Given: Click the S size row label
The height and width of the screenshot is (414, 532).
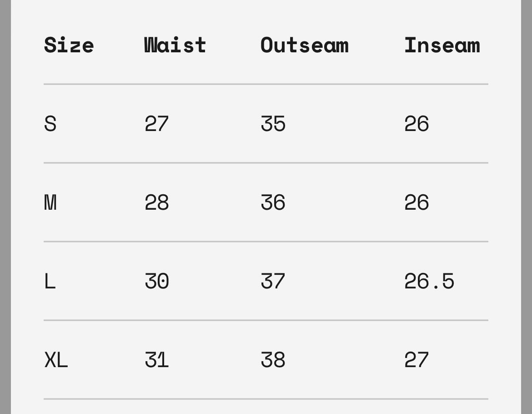Looking at the screenshot, I should click(x=50, y=124).
